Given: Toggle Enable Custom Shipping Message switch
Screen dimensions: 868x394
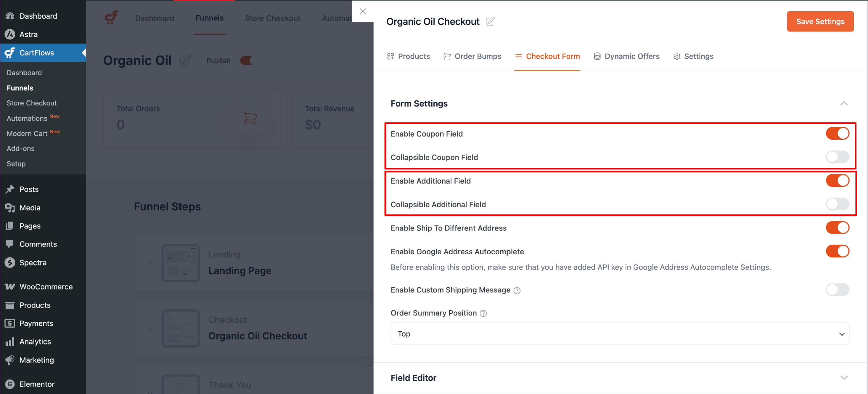Looking at the screenshot, I should pos(837,290).
